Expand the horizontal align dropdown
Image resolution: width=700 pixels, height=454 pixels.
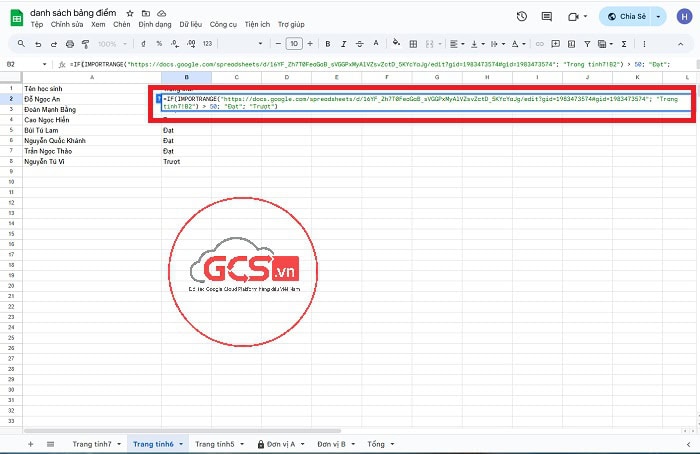coord(456,44)
